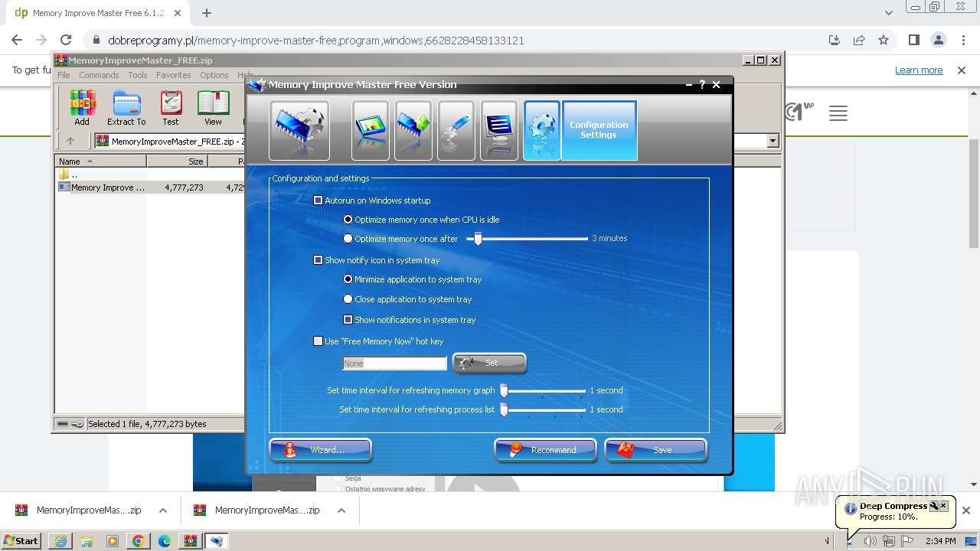
Task: Click the Learn more link in Chrome
Action: click(919, 70)
